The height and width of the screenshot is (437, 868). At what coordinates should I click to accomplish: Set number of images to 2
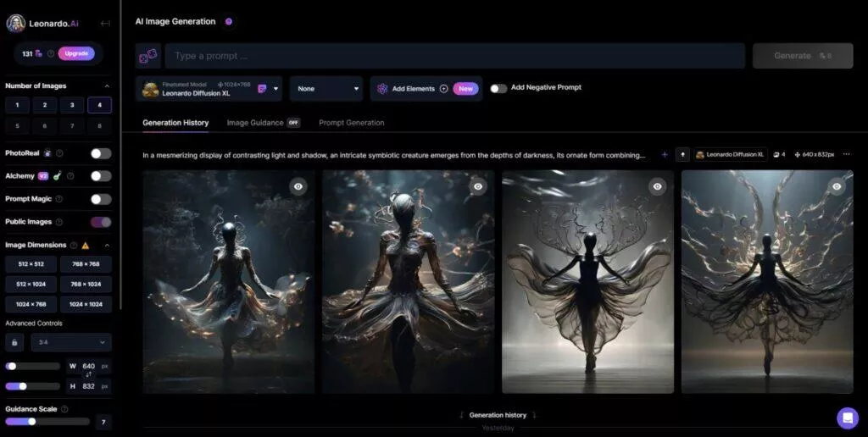pos(45,105)
